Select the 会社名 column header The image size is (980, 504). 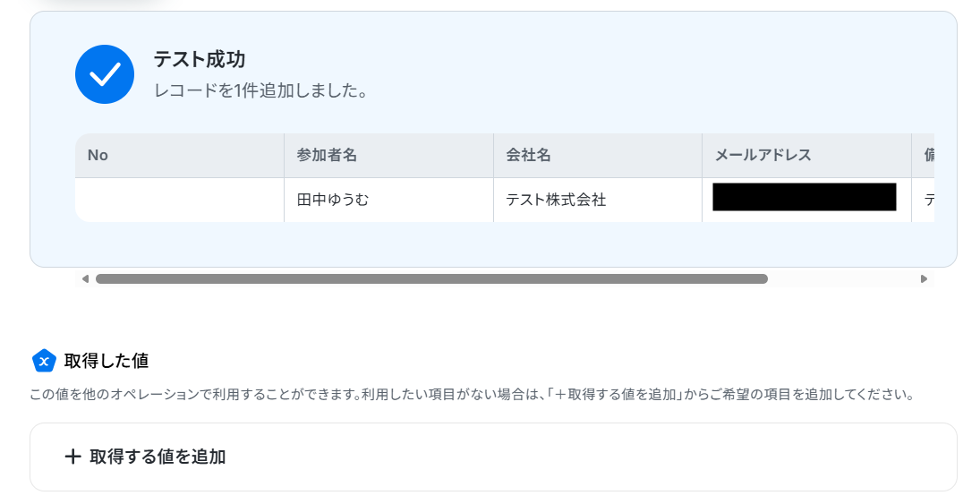coord(598,155)
